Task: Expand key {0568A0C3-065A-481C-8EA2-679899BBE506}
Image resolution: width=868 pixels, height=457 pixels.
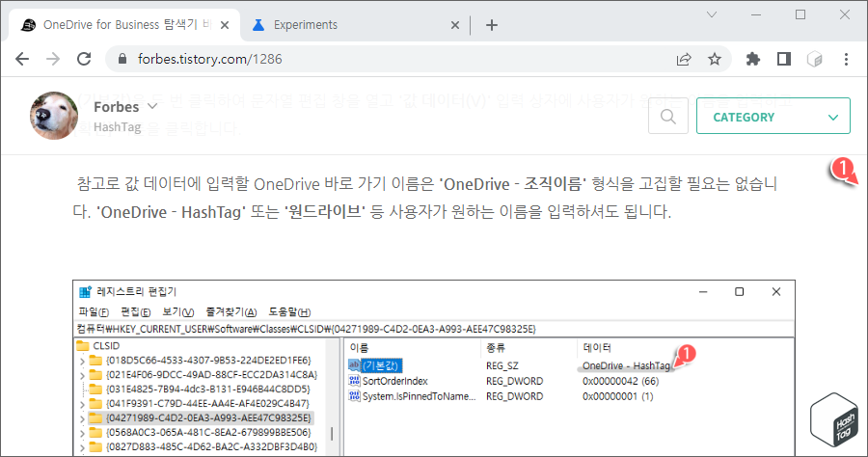Action: pyautogui.click(x=83, y=433)
